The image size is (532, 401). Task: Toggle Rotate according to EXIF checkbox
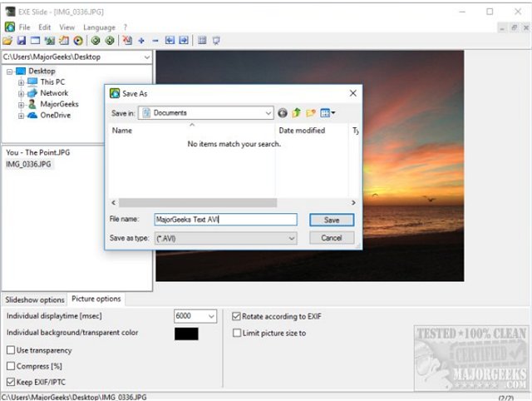(236, 316)
